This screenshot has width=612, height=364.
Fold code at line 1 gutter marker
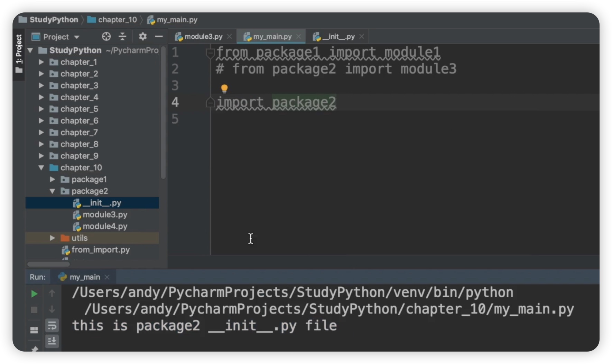[x=210, y=53]
